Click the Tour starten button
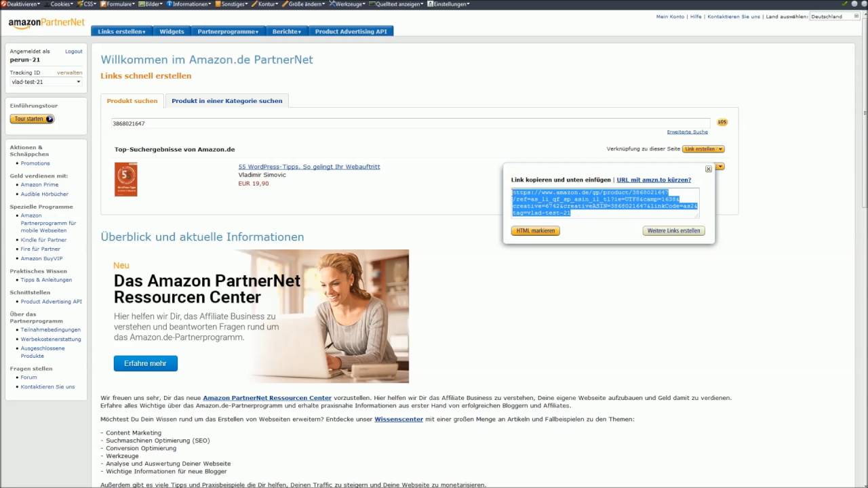Viewport: 868px width, 488px height. tap(32, 119)
